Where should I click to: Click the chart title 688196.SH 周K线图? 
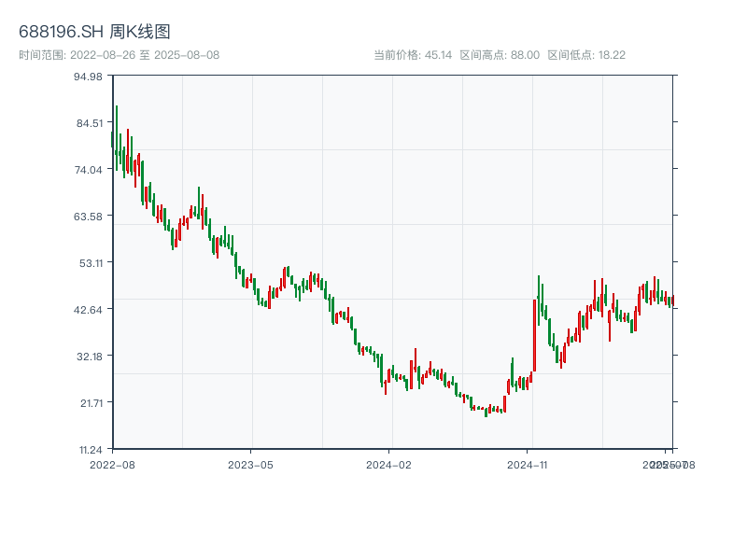94,32
